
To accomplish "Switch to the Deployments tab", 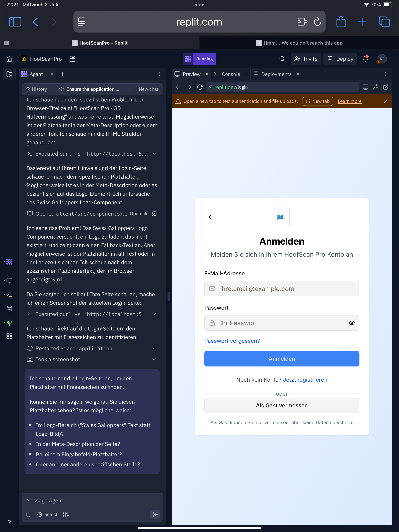I will point(276,74).
